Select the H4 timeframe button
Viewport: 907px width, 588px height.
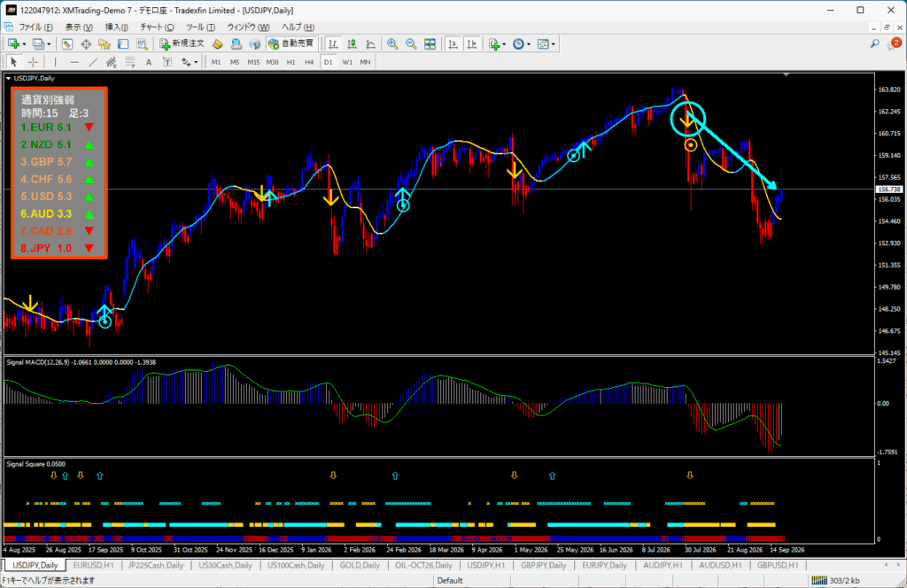point(309,62)
